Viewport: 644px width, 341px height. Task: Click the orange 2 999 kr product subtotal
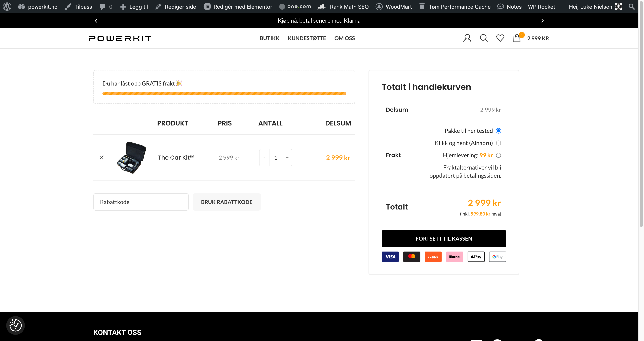pos(338,158)
